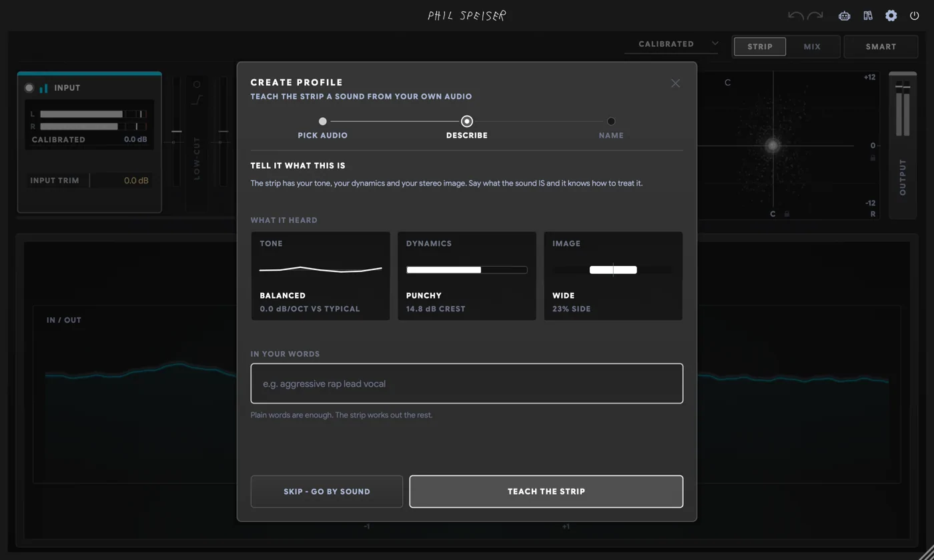Click the WHAT IT HEARD label
This screenshot has height=560, width=934.
tap(284, 220)
